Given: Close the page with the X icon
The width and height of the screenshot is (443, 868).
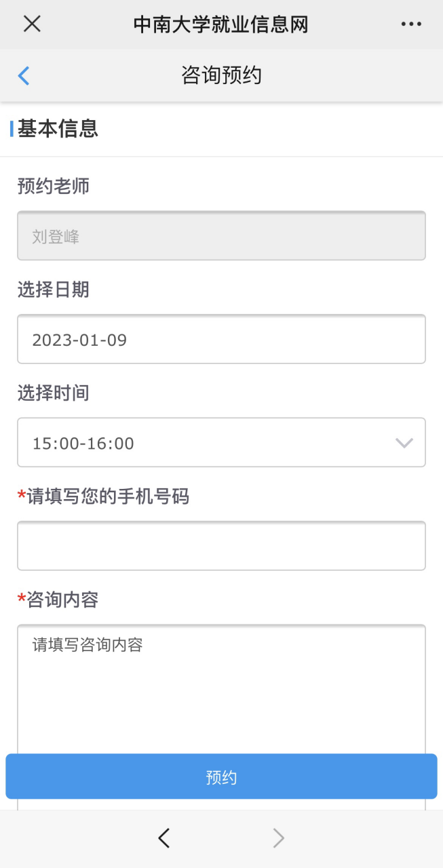Looking at the screenshot, I should pyautogui.click(x=32, y=24).
